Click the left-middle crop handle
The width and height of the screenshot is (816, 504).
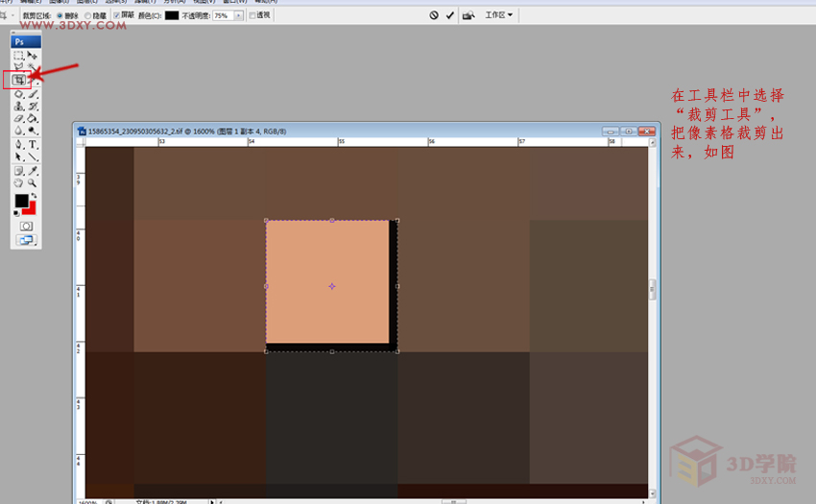[x=267, y=286]
